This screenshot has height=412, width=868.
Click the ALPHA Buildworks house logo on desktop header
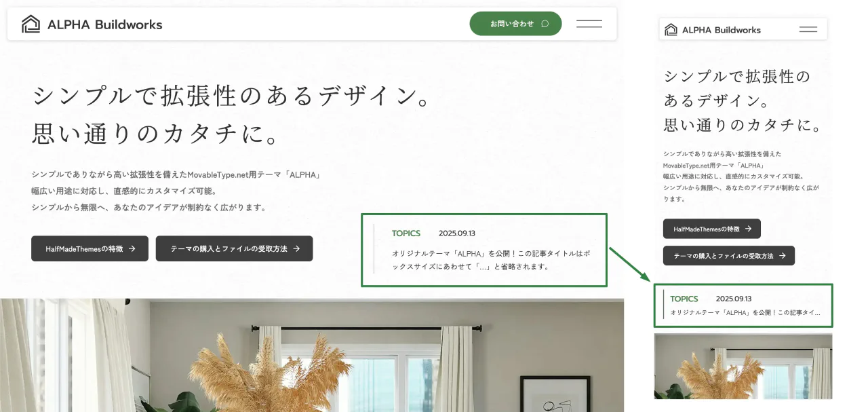point(31,24)
